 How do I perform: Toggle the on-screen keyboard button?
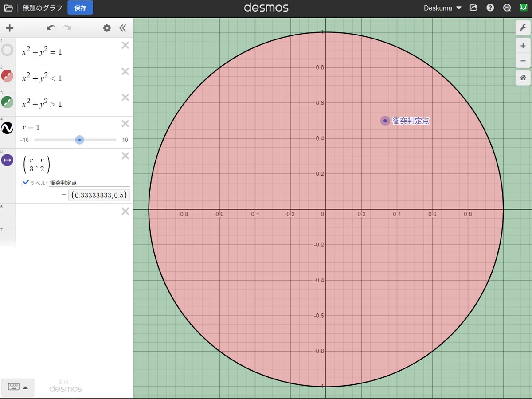(13, 387)
